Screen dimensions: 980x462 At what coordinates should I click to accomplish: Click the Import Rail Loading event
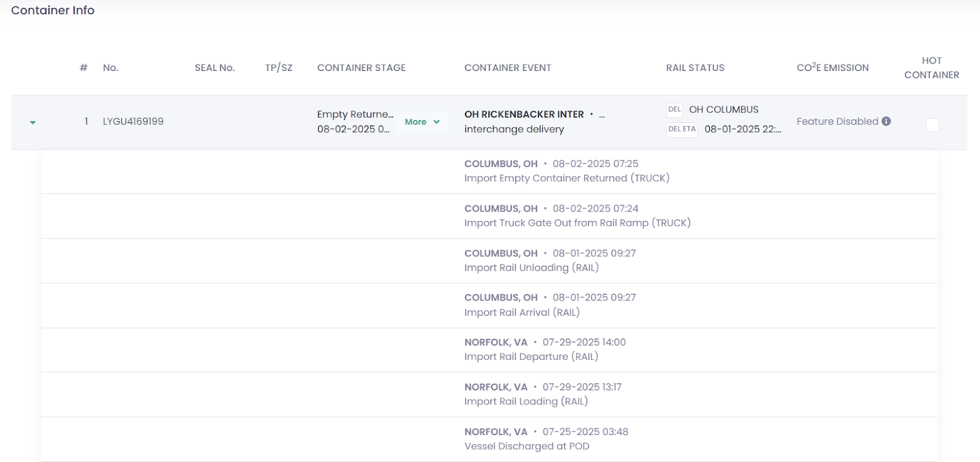tap(526, 401)
